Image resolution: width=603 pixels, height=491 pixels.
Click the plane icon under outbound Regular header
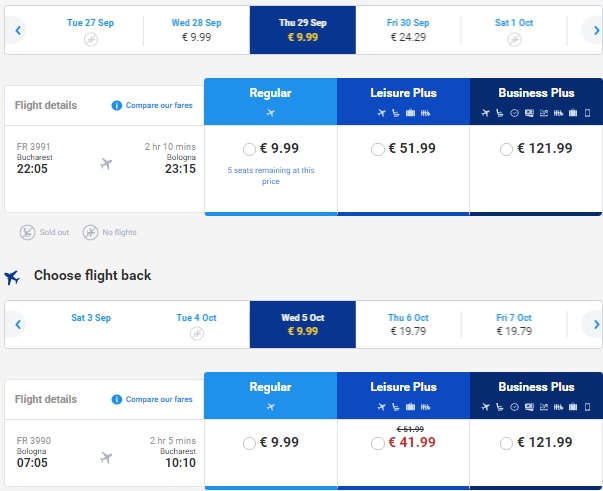pos(270,113)
